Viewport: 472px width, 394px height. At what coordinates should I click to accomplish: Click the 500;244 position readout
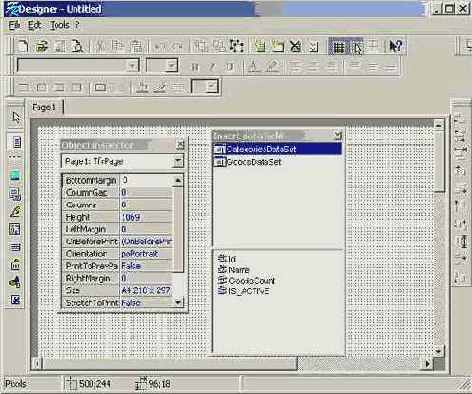95,384
